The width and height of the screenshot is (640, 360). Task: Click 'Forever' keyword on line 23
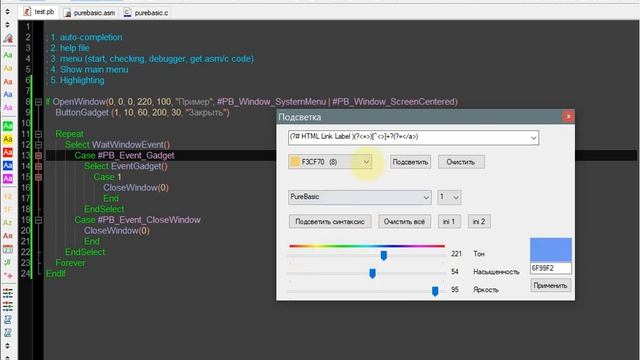[x=71, y=263]
